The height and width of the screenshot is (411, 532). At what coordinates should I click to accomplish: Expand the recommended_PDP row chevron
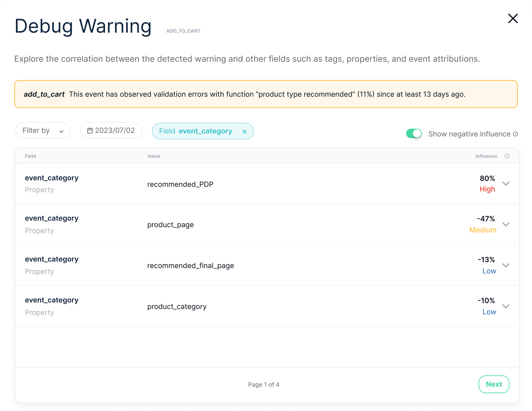[506, 183]
